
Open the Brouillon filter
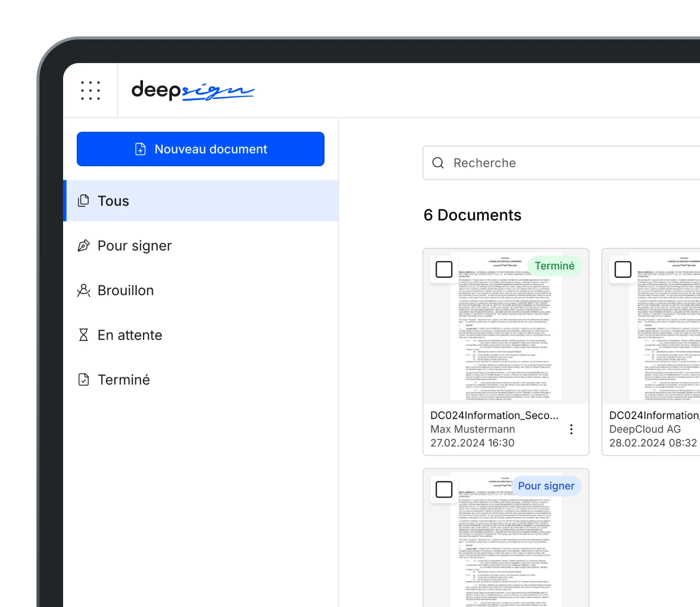pyautogui.click(x=201, y=290)
